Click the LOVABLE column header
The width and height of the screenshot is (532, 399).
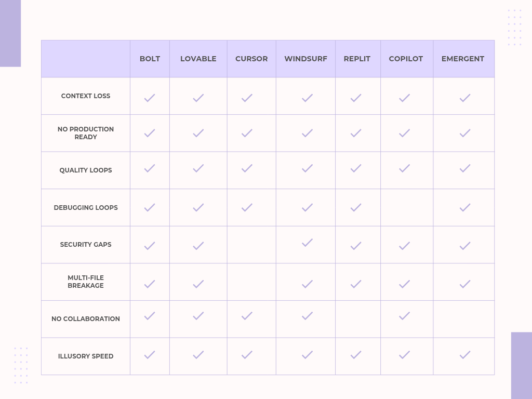pos(198,59)
